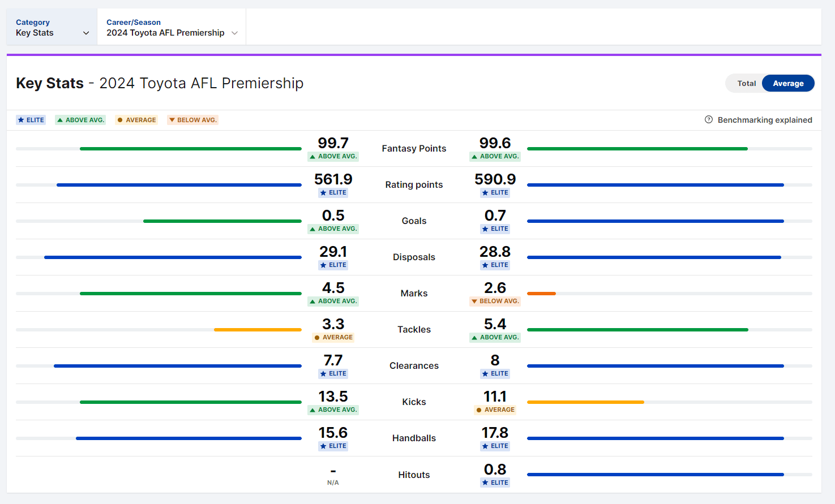Click the 99.7 Fantasy Points value
Viewport: 835px width, 504px height.
click(333, 143)
